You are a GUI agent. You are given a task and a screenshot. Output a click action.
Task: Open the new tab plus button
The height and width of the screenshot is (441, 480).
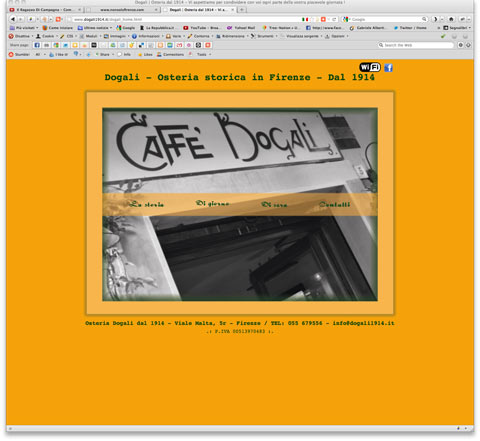pyautogui.click(x=242, y=10)
